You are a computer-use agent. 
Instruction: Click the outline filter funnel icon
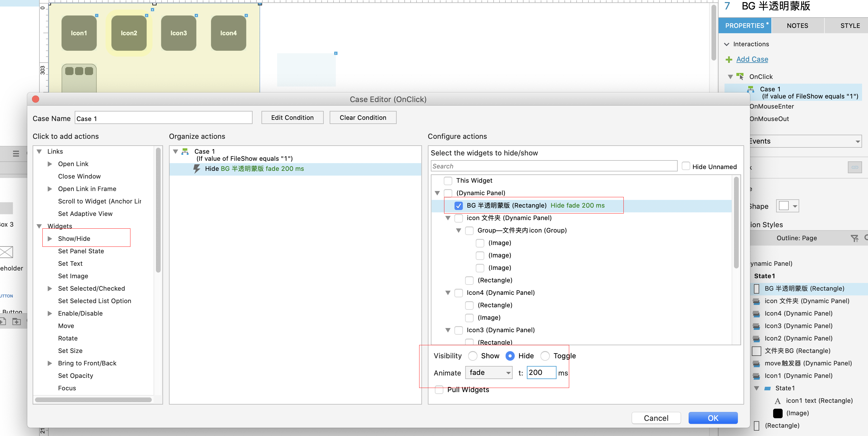(x=854, y=238)
